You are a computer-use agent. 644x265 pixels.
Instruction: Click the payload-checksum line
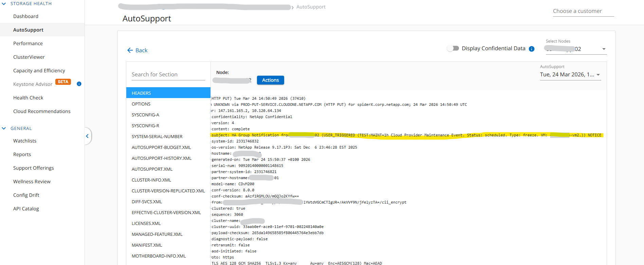pyautogui.click(x=268, y=233)
